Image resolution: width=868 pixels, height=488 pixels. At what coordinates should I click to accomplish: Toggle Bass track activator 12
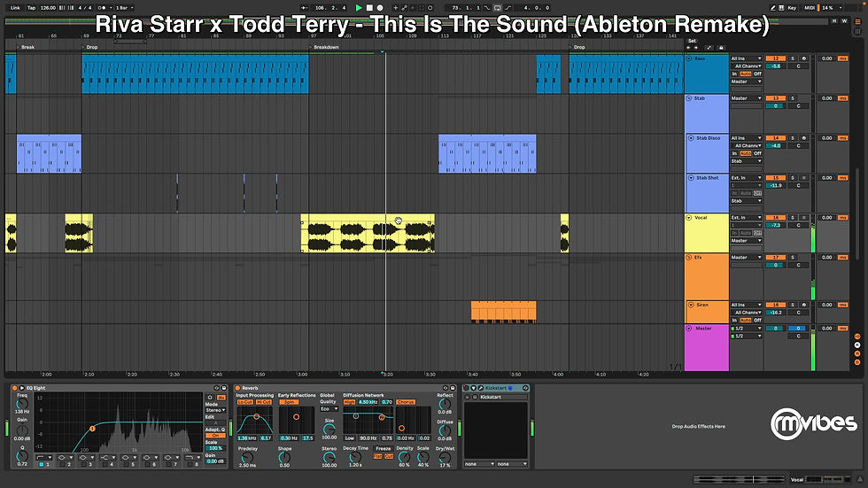point(776,58)
